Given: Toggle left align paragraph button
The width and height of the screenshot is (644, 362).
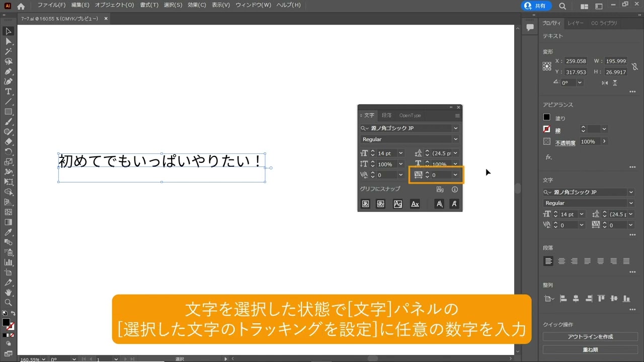Looking at the screenshot, I should (548, 261).
